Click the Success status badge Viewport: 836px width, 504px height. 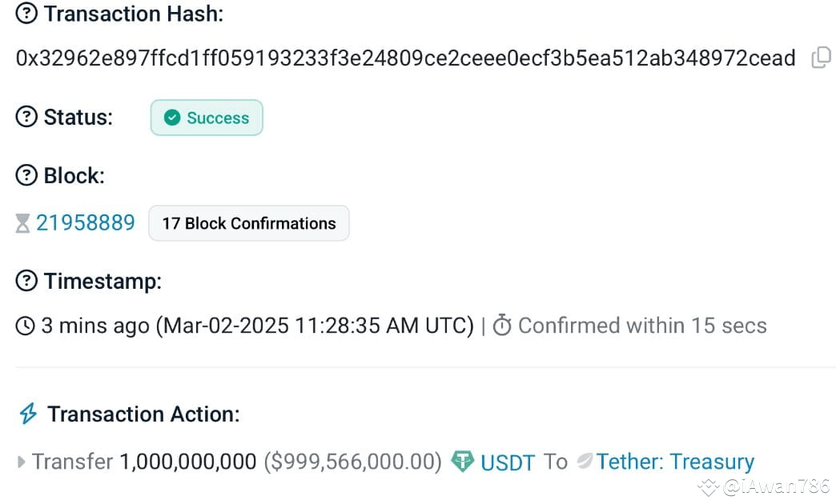207,118
